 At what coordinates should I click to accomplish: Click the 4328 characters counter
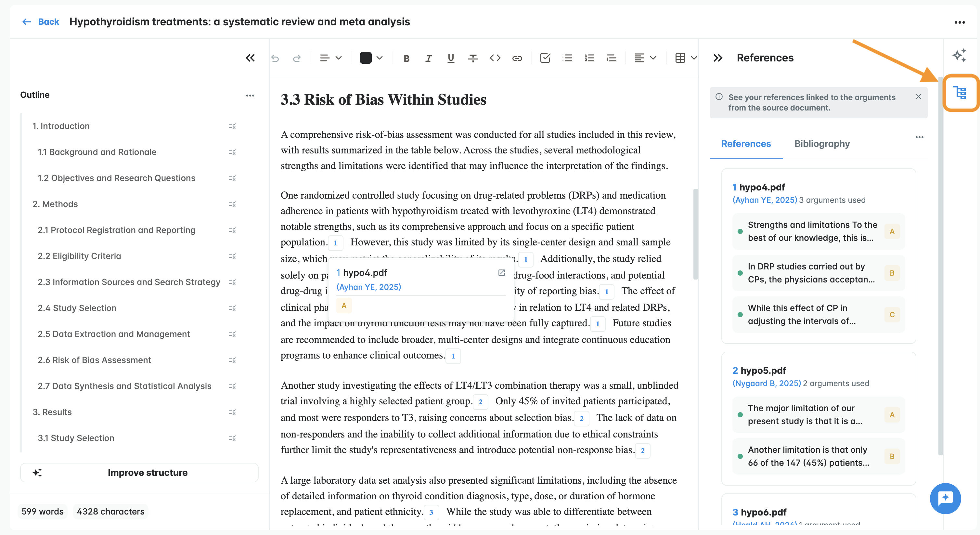[x=110, y=511]
